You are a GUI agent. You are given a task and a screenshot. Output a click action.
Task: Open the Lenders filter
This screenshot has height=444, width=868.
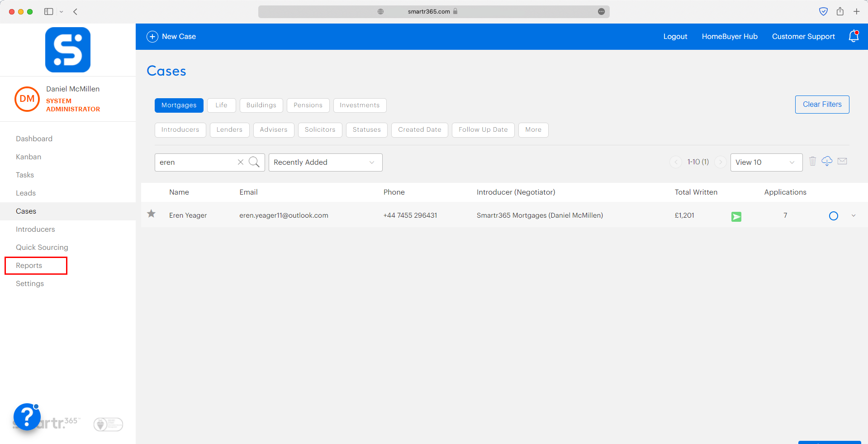coord(229,130)
